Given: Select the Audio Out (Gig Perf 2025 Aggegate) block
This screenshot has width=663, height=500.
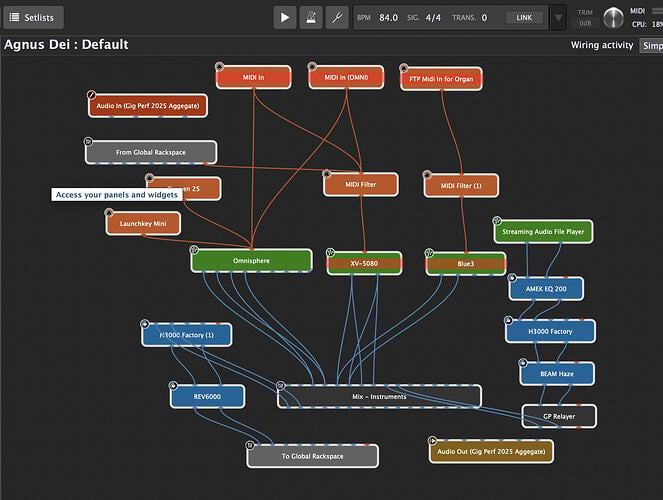Looking at the screenshot, I should (x=491, y=451).
